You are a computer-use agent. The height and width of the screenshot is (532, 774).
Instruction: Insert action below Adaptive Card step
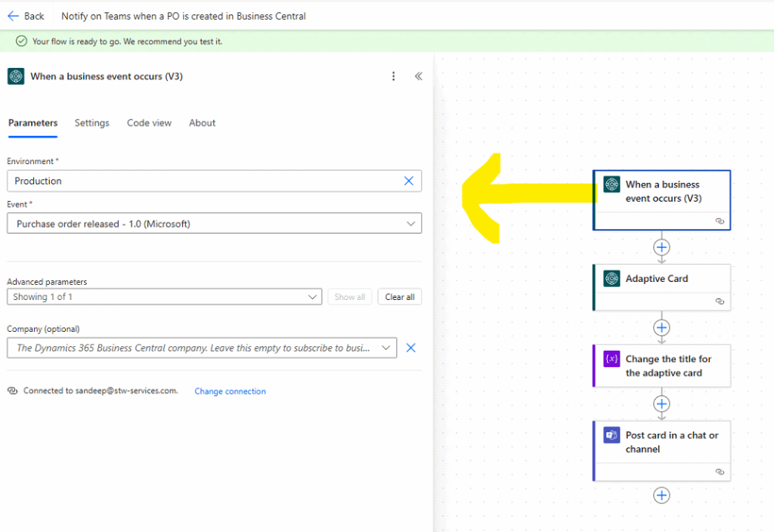(x=661, y=327)
